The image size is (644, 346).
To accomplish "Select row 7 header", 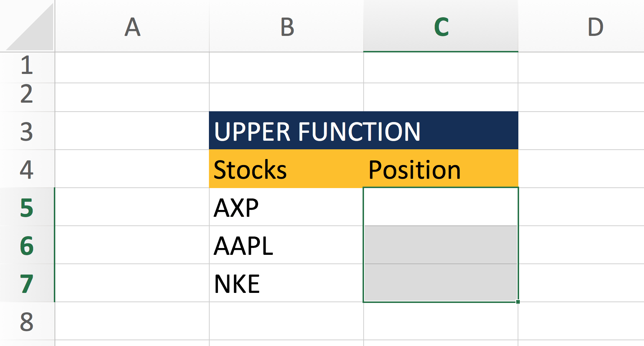I will click(27, 283).
